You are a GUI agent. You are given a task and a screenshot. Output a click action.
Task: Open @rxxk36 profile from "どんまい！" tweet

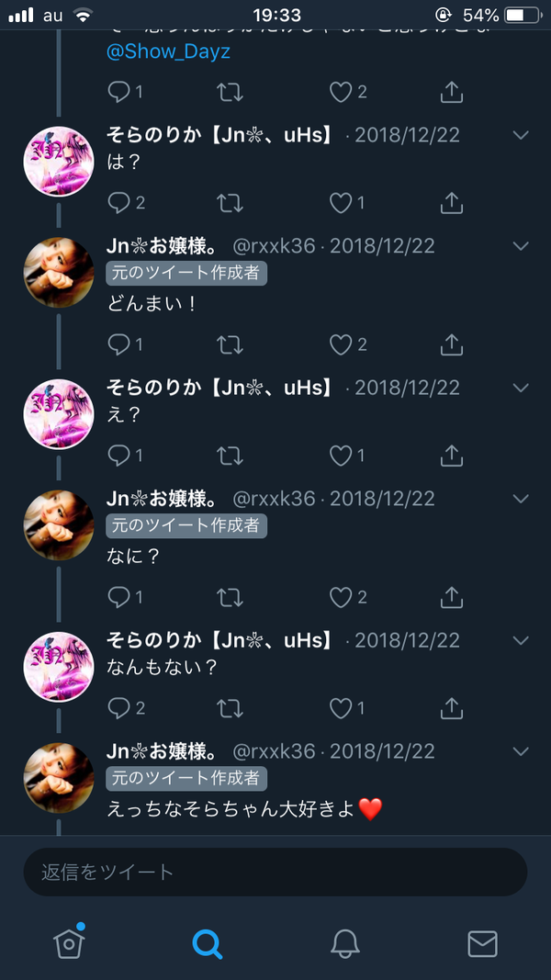274,245
